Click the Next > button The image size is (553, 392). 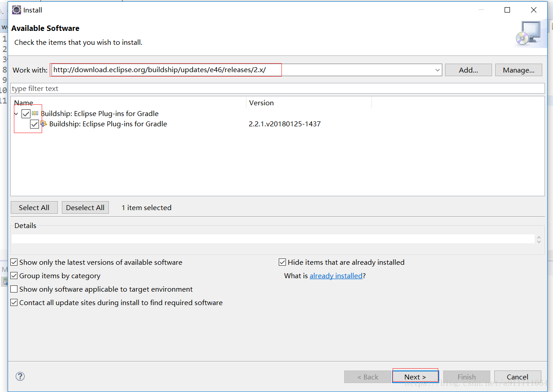pos(415,377)
